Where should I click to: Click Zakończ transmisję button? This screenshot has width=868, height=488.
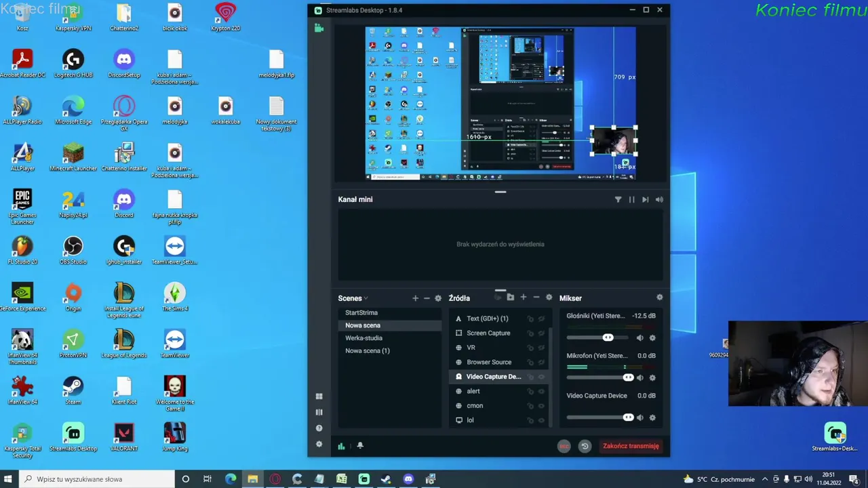click(631, 446)
